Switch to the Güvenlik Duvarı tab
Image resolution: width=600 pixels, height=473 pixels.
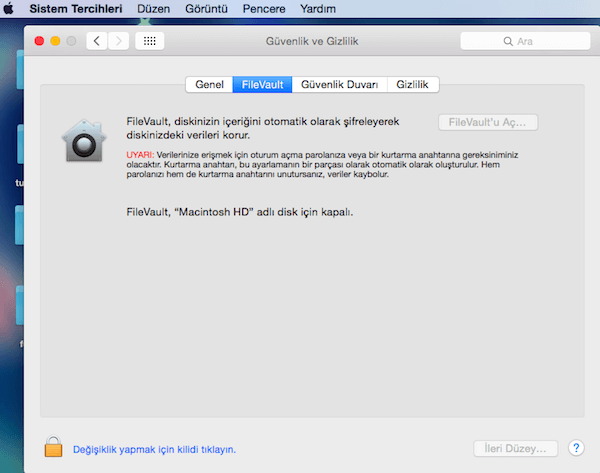click(339, 85)
